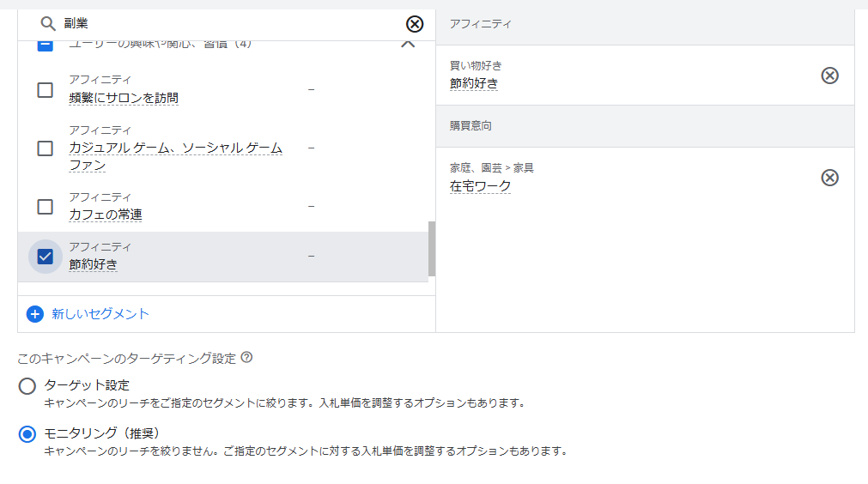Remove 在宅ワーク from selected segments
The image size is (868, 484).
click(829, 178)
